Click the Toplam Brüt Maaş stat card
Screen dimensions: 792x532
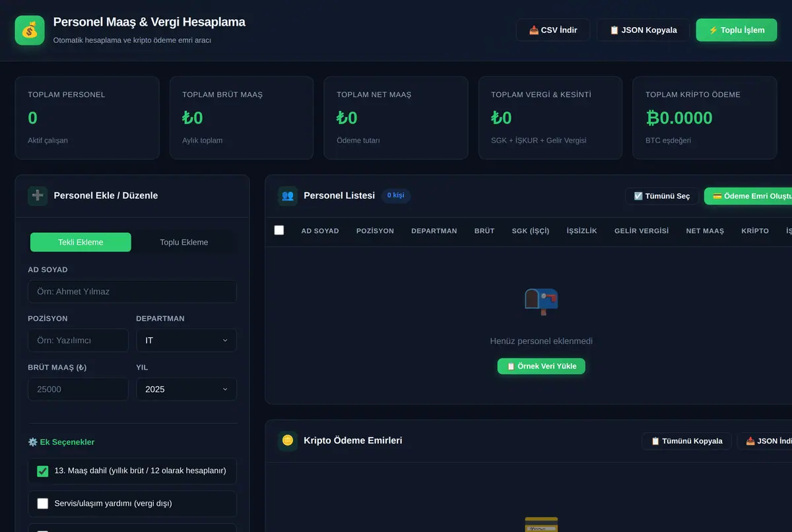[x=242, y=118]
